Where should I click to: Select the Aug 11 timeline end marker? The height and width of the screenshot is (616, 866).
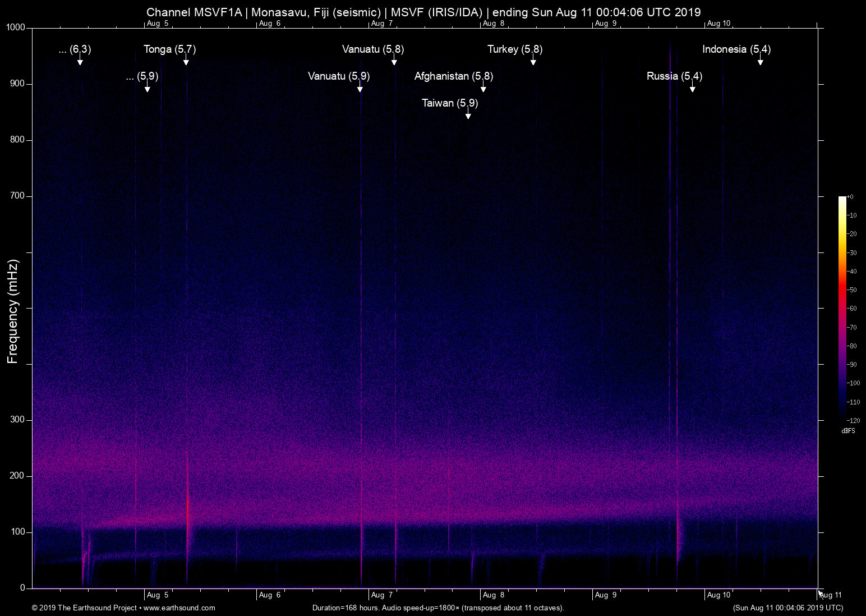pyautogui.click(x=830, y=595)
